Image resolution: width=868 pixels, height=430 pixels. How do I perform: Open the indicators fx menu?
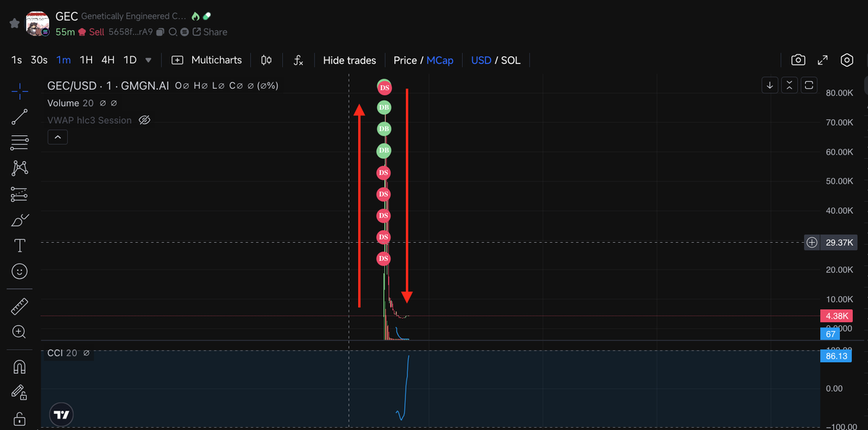[x=298, y=60]
